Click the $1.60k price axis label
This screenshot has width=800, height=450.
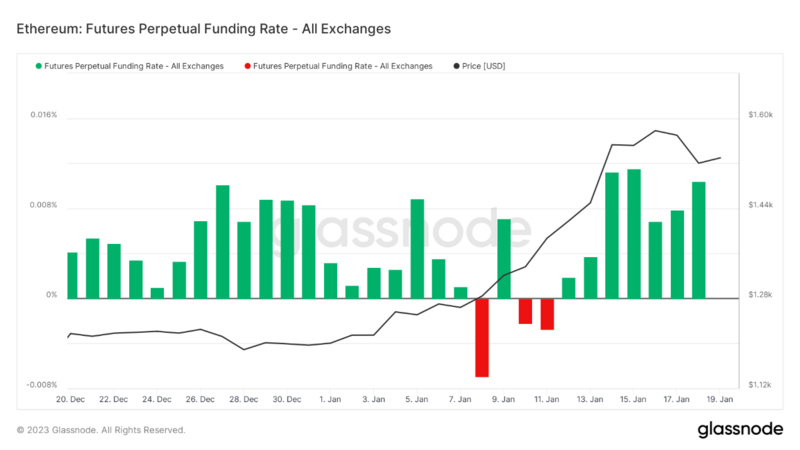click(x=760, y=115)
